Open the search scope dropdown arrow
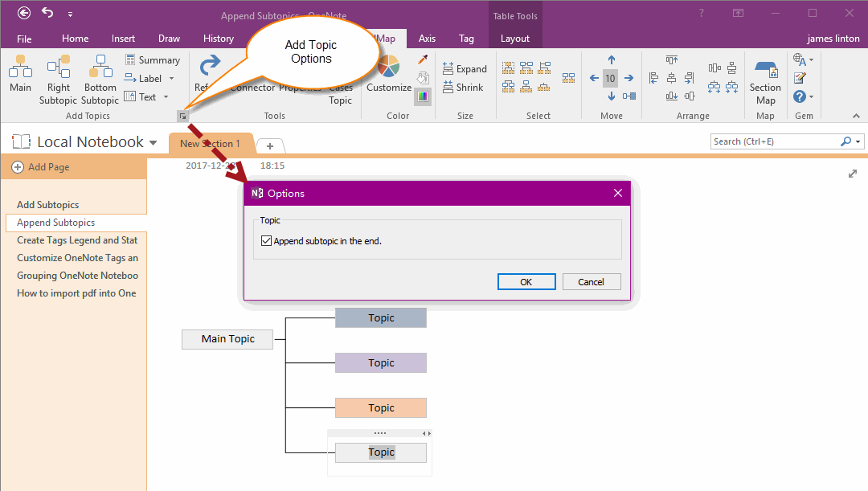The height and width of the screenshot is (491, 868). tap(858, 141)
